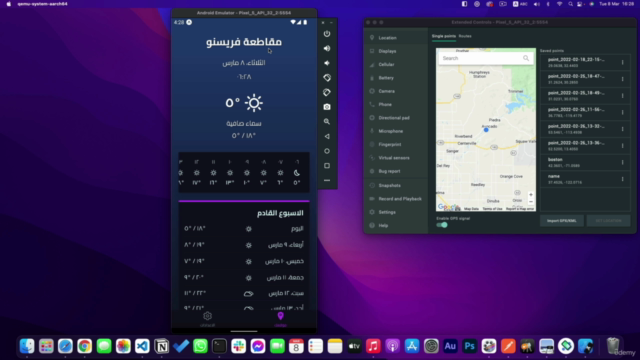Open options menu for point_2022-02-25_18-47 saved point
This screenshot has height=360, width=640.
click(x=622, y=79)
